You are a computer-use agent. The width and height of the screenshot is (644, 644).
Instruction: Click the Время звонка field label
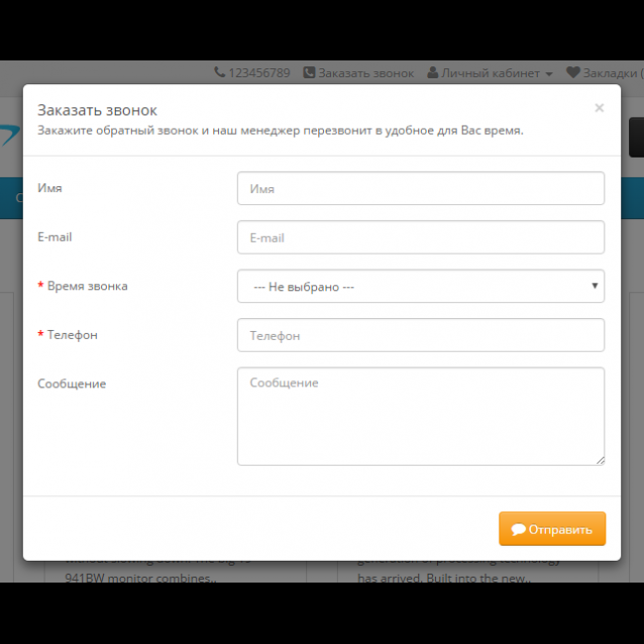87,286
